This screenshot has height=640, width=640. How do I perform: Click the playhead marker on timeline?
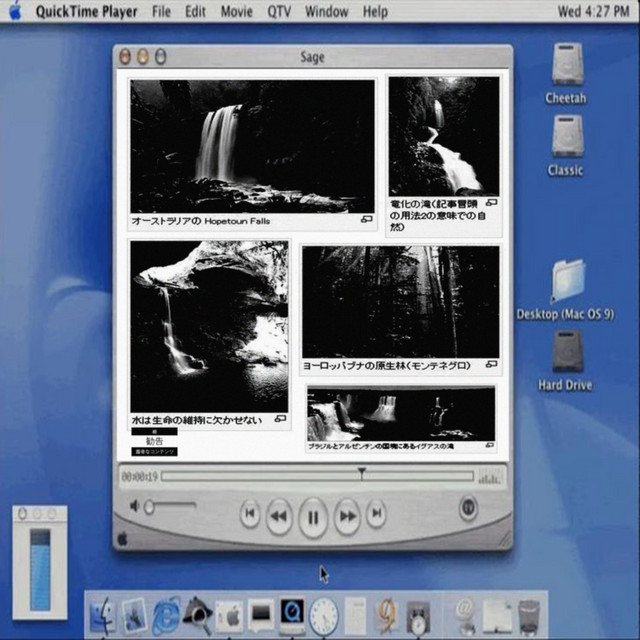click(362, 472)
